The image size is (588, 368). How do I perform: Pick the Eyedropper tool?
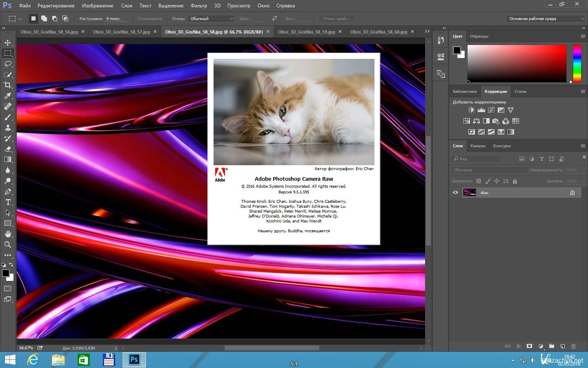[x=8, y=96]
